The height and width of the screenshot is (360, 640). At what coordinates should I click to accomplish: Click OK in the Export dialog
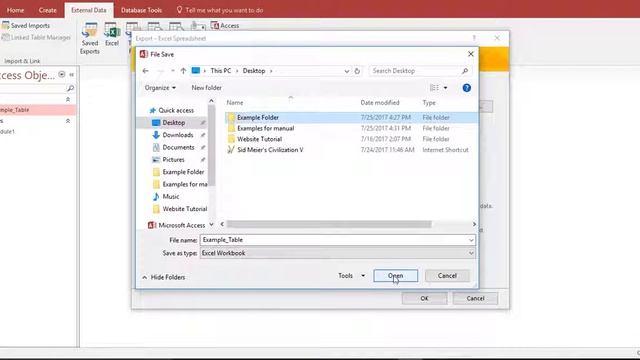[x=424, y=298]
